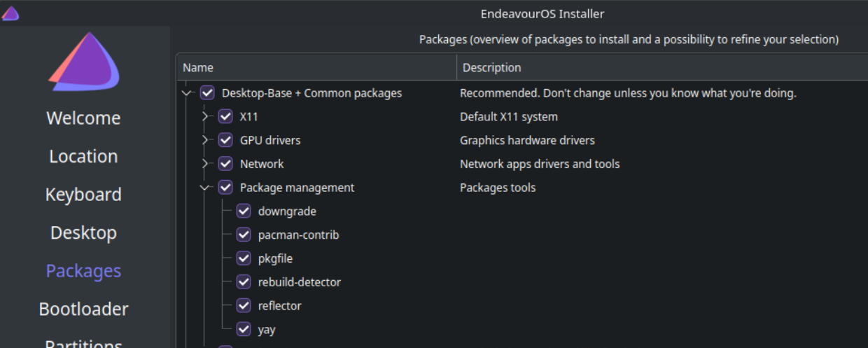Toggle the GPU drivers group checkbox
Viewport: 868px width, 348px height.
(x=225, y=141)
